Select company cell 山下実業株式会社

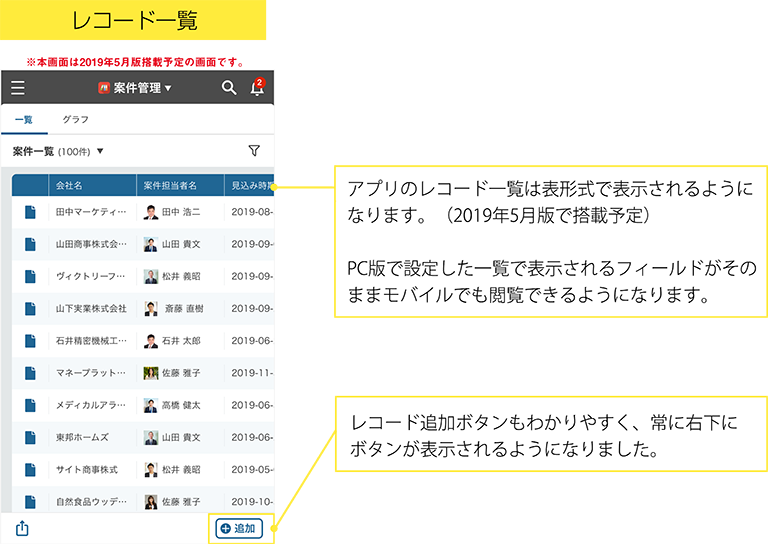[x=93, y=308]
